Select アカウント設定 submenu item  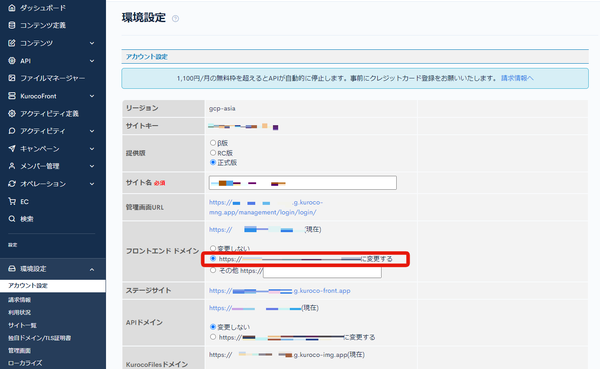pos(53,286)
